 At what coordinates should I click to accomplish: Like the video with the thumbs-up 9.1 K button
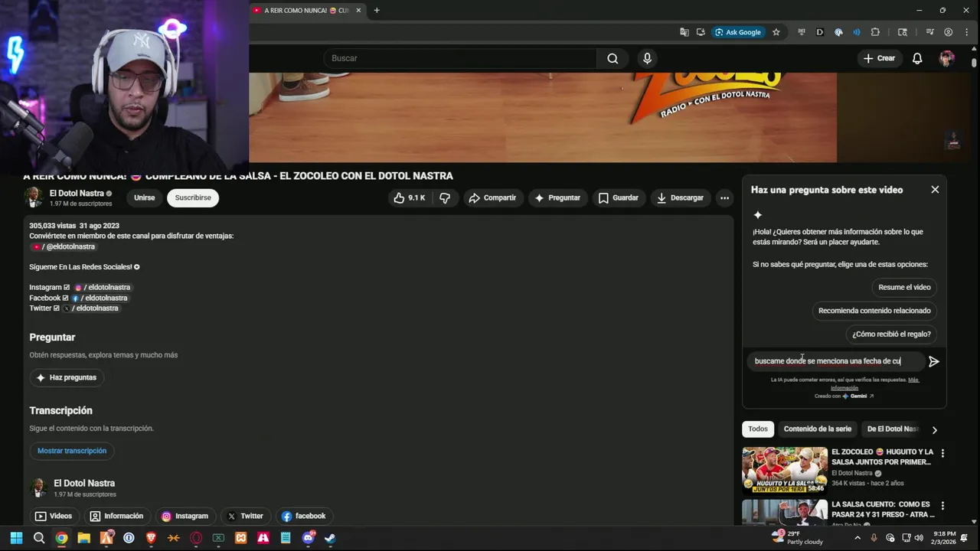410,197
